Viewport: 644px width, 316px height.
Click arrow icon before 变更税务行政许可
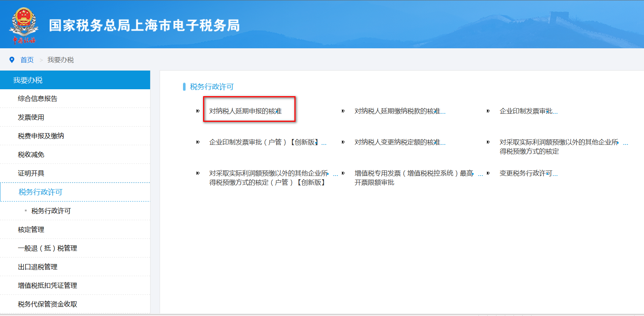[488, 173]
